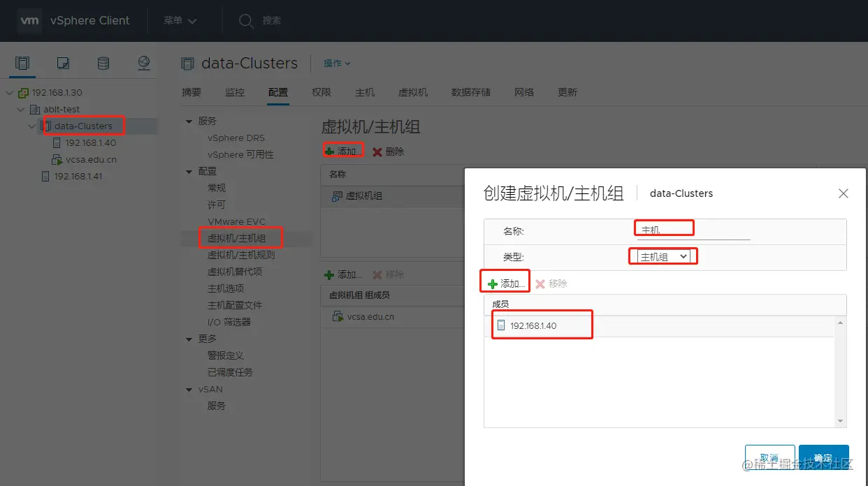Click members list scrollbar up arrow
The image size is (868, 486).
coord(841,323)
